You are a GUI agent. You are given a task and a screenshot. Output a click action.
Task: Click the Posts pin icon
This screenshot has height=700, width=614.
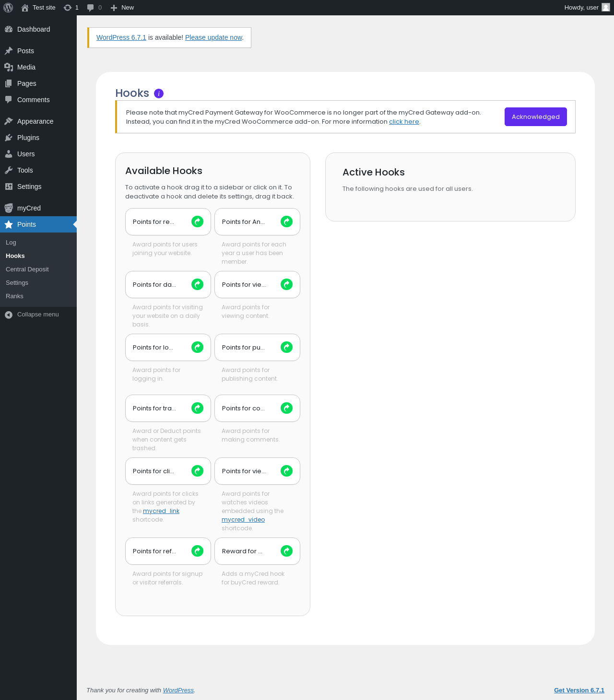tap(9, 51)
